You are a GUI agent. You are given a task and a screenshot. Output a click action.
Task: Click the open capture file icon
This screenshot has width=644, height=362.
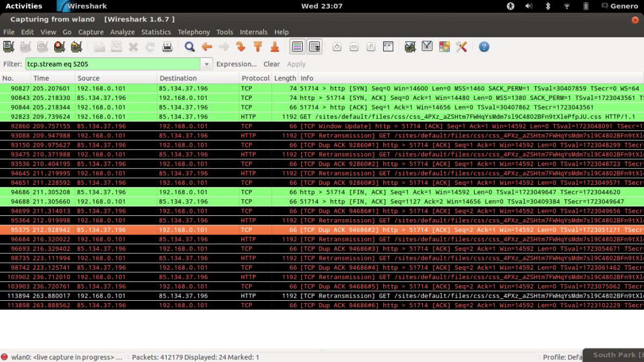pyautogui.click(x=99, y=47)
